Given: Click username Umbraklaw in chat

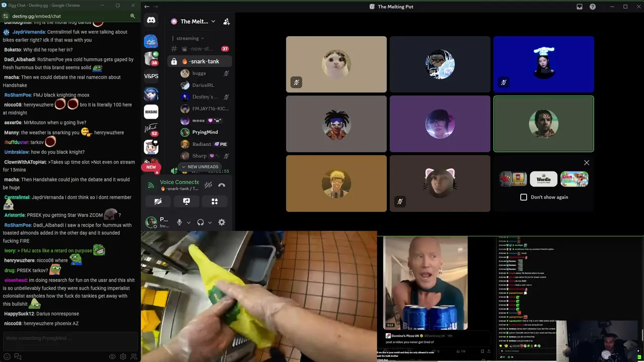Looking at the screenshot, I should coord(17,152).
